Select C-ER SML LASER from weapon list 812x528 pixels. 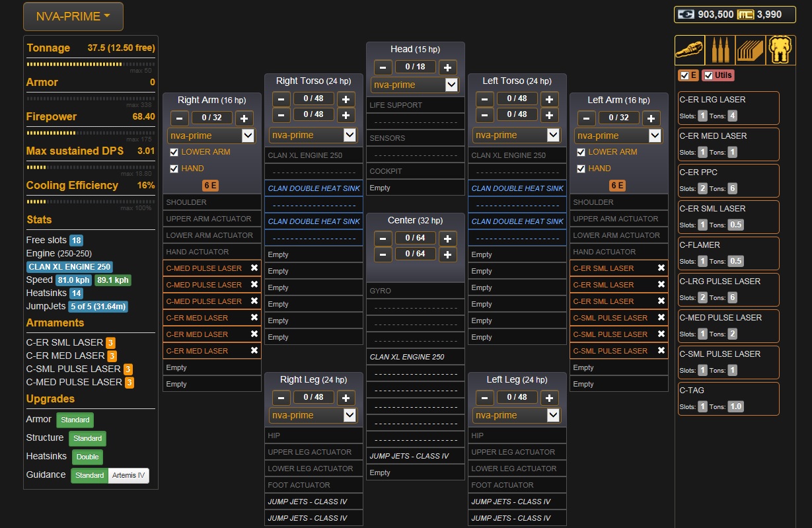pyautogui.click(x=728, y=217)
